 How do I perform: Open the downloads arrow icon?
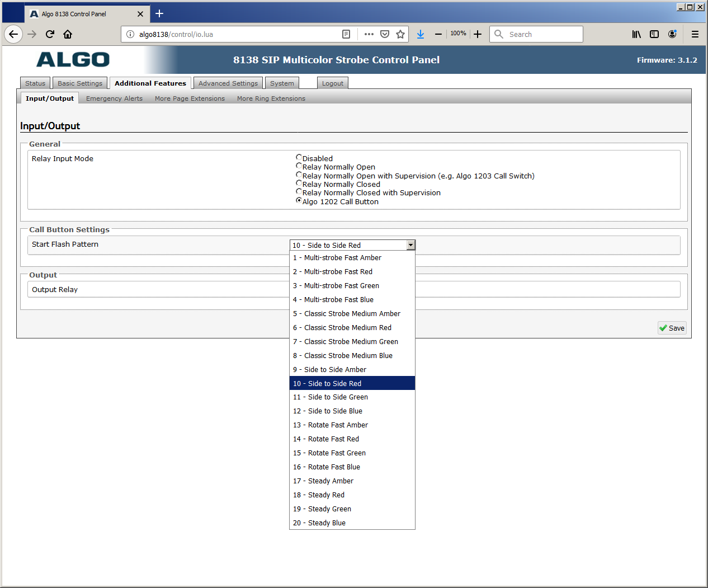coord(421,34)
